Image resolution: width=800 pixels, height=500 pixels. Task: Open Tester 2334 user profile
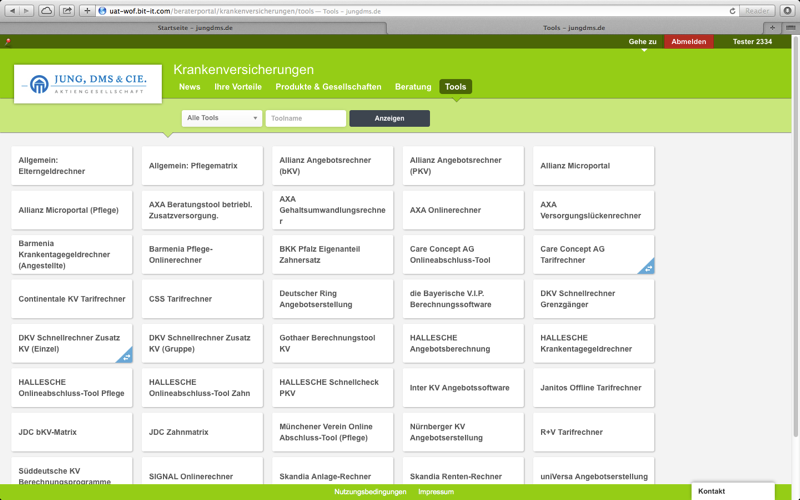tap(752, 42)
